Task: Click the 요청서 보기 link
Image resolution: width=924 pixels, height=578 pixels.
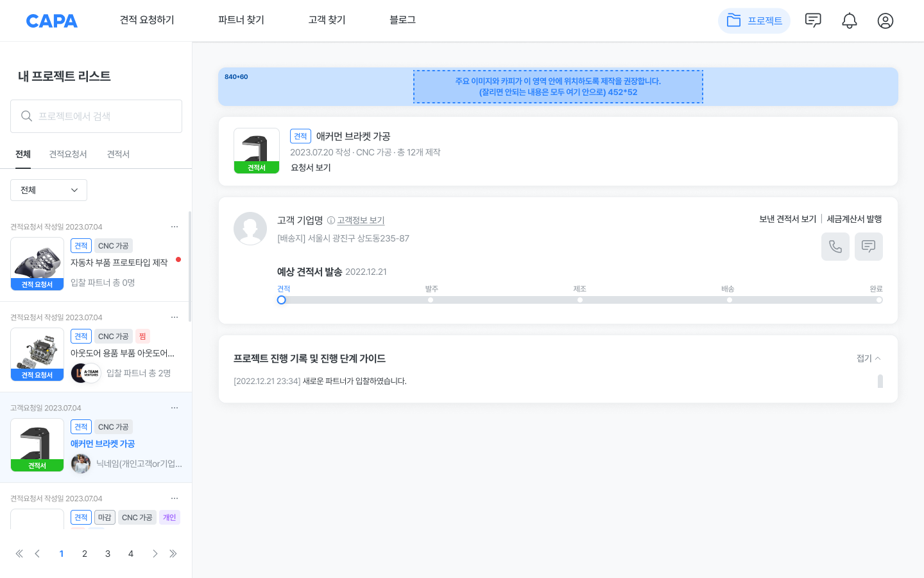Action: (x=310, y=166)
